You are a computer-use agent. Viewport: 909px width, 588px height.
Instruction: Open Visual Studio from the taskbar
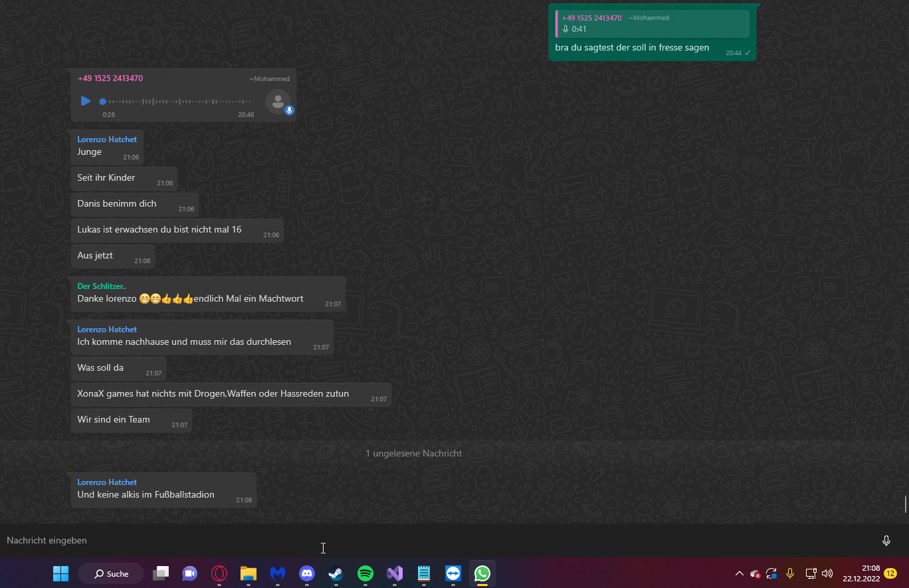pyautogui.click(x=395, y=573)
